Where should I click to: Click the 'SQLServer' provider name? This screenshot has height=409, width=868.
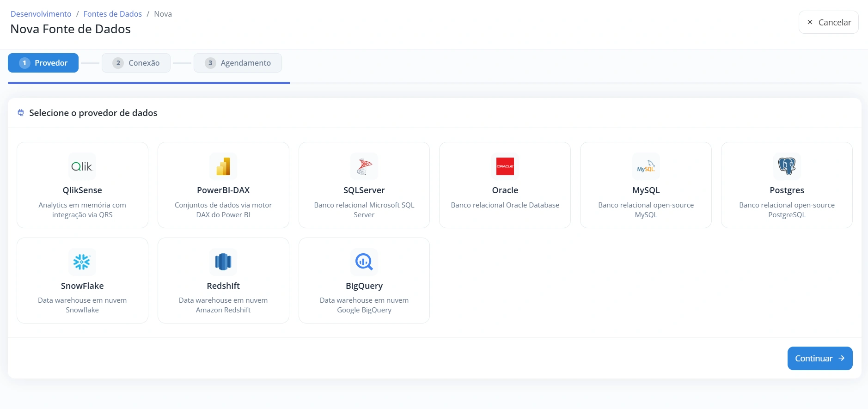coord(364,190)
